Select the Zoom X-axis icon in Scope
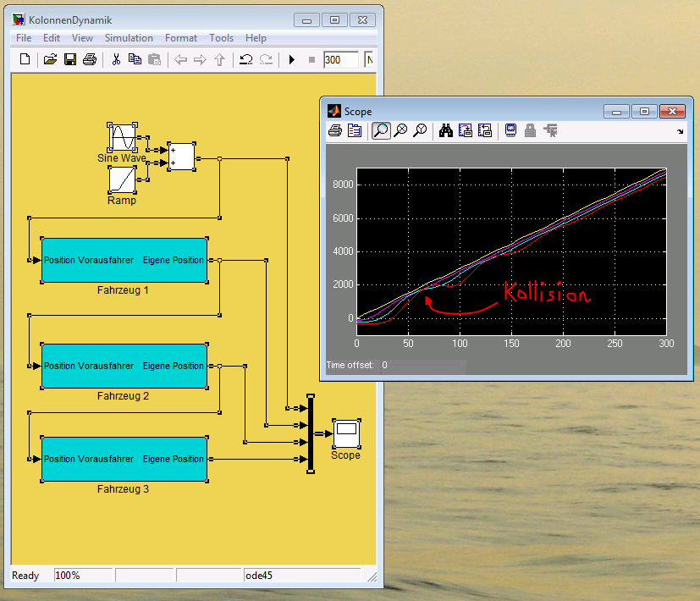 pos(400,130)
